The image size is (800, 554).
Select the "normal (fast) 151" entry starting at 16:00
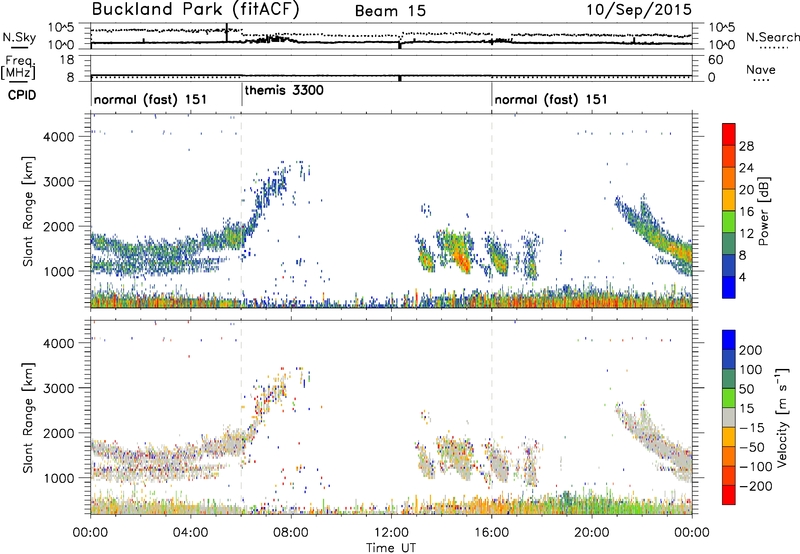point(551,99)
